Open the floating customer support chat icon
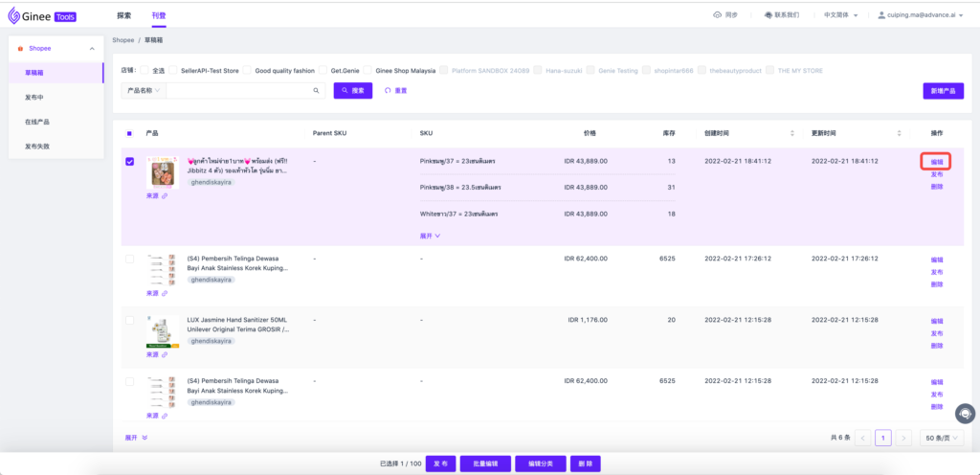 (x=966, y=413)
